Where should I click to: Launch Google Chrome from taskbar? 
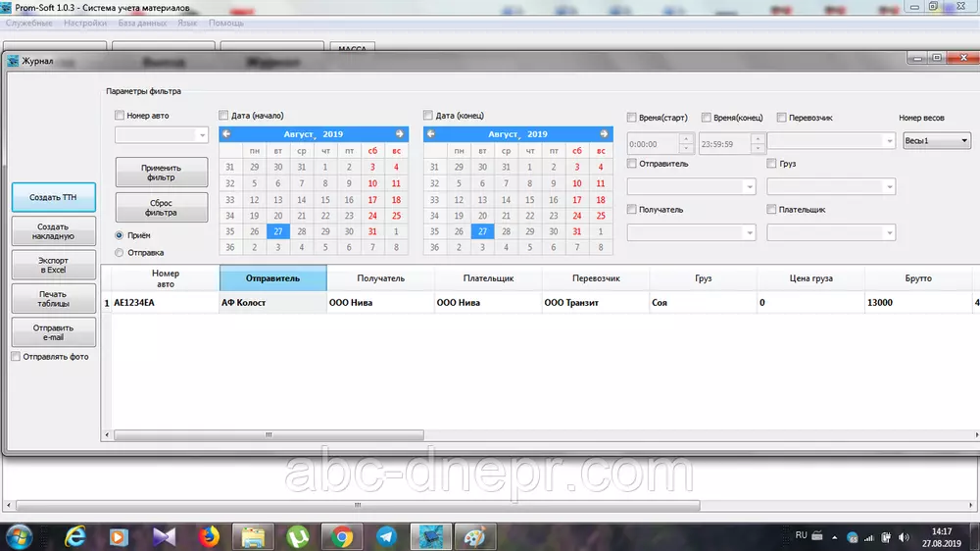[x=342, y=536]
